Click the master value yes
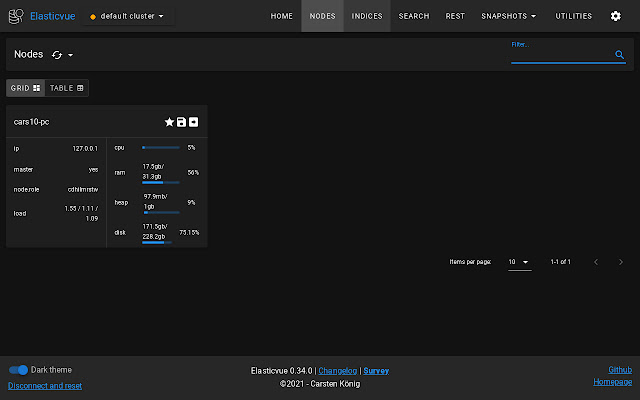The width and height of the screenshot is (640, 400). pyautogui.click(x=93, y=170)
